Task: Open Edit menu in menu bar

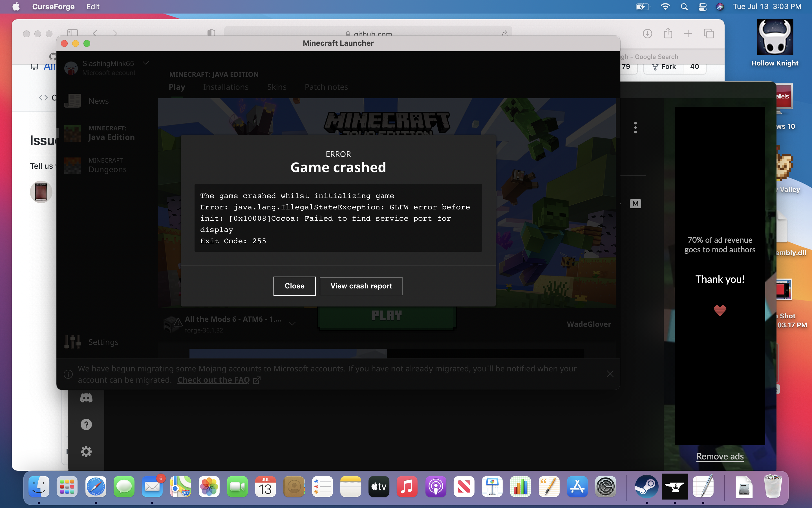Action: 92,7
